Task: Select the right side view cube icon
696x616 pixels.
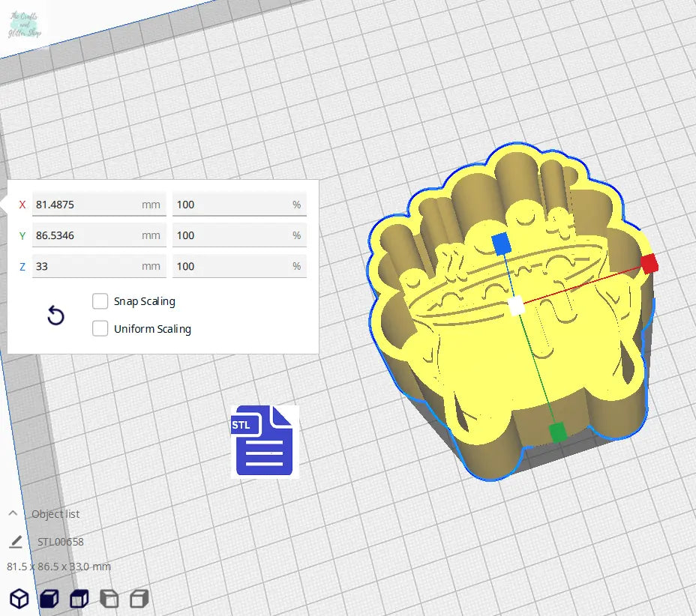Action: [x=139, y=599]
